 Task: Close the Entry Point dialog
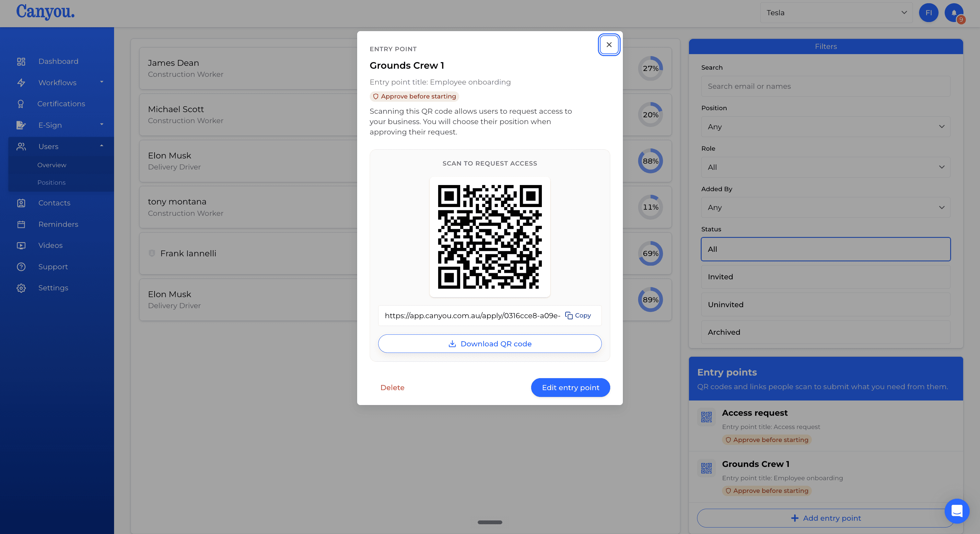(x=609, y=44)
